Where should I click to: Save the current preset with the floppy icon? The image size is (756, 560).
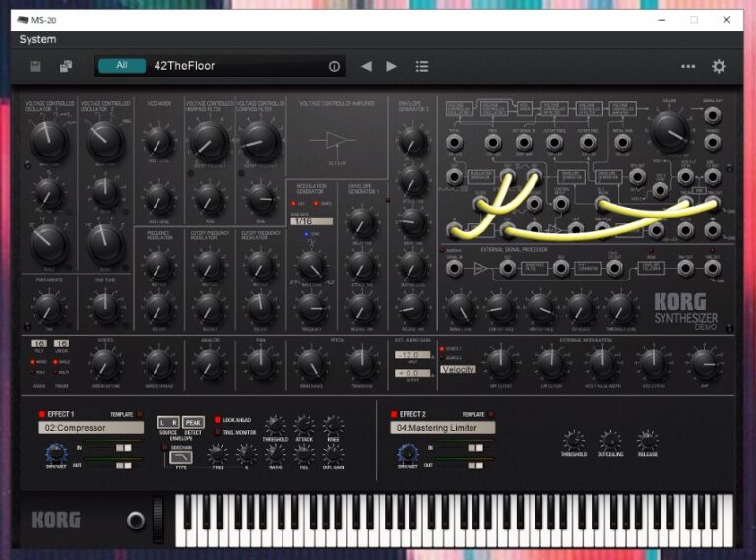tap(35, 66)
